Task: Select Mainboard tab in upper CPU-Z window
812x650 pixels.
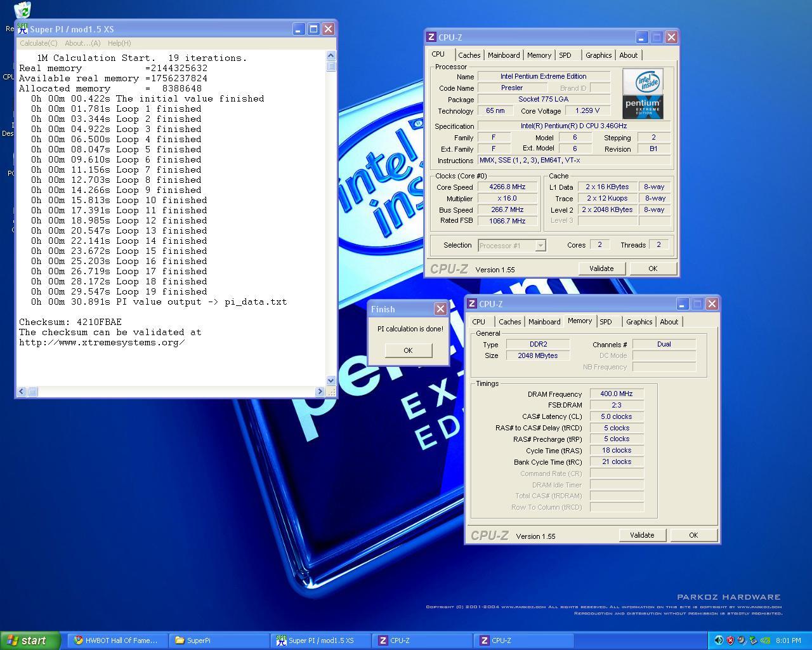Action: (504, 55)
